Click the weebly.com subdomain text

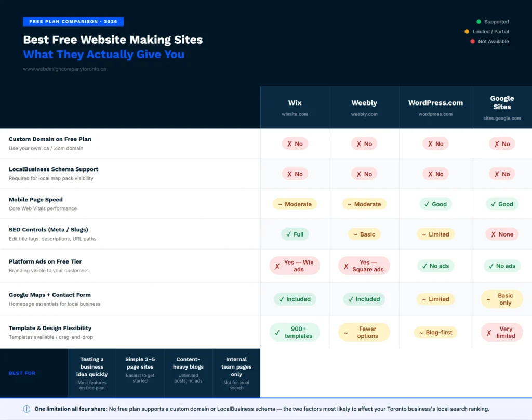click(x=364, y=114)
